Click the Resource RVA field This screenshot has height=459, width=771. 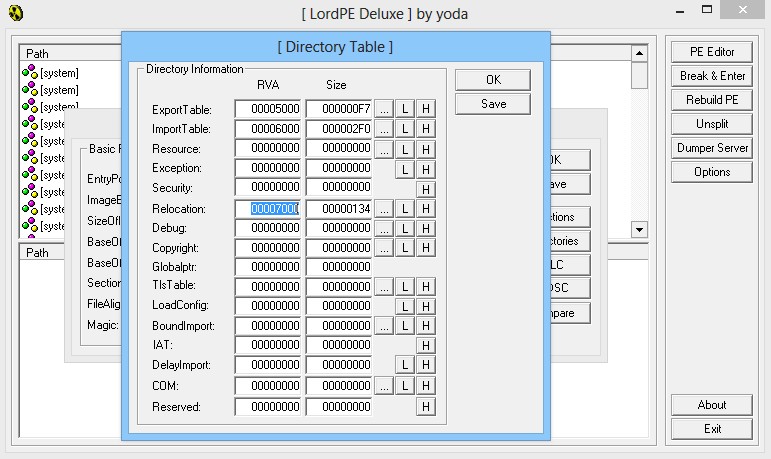[x=268, y=148]
